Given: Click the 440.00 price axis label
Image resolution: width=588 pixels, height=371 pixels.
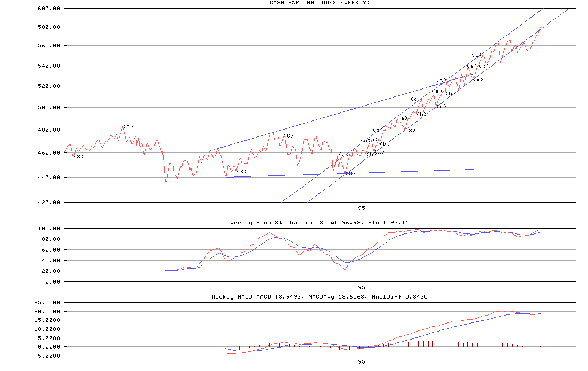Looking at the screenshot, I should coord(49,177).
